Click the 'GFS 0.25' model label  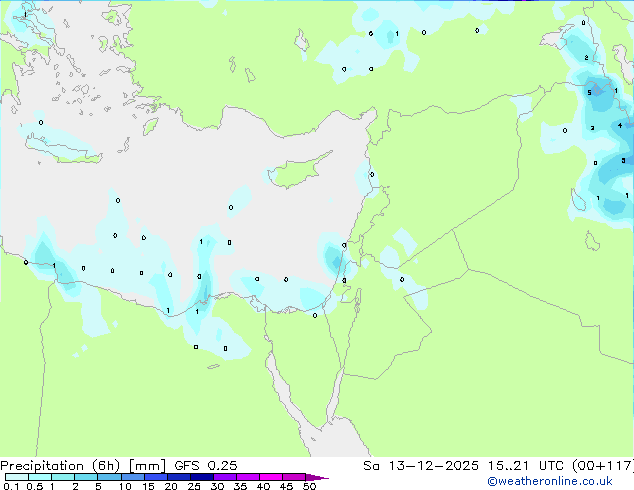205,466
